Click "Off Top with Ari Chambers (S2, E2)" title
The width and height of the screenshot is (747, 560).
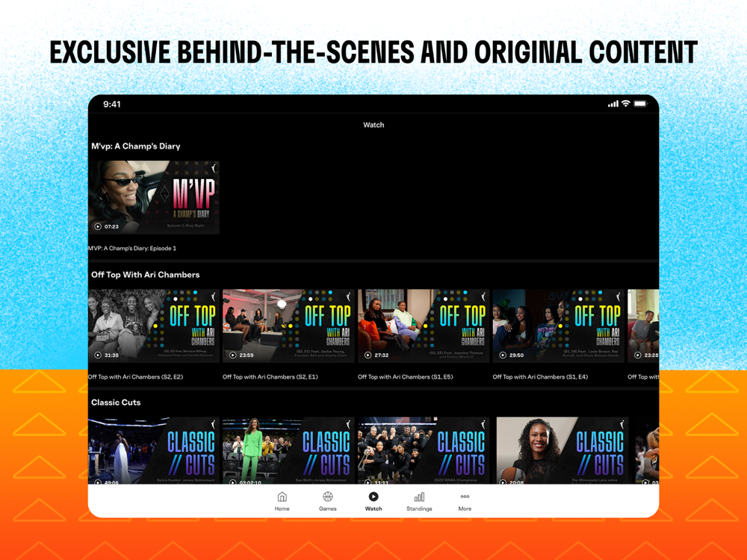(136, 376)
